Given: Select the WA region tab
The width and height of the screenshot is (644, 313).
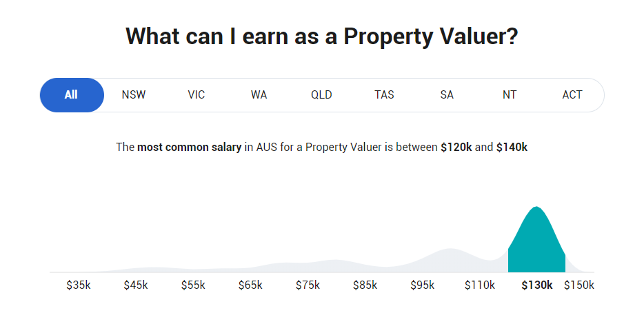Looking at the screenshot, I should [x=259, y=95].
